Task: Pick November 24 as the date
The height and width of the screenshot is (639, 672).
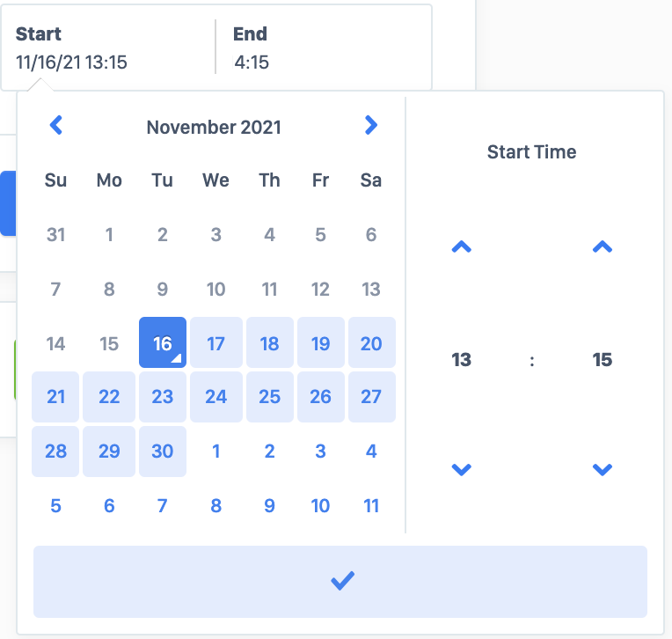Action: [215, 397]
